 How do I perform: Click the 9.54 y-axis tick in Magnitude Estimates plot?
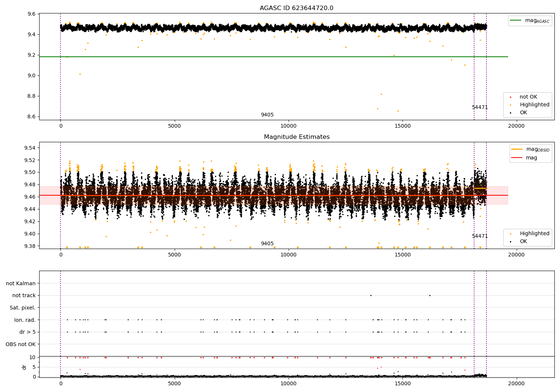pos(30,148)
